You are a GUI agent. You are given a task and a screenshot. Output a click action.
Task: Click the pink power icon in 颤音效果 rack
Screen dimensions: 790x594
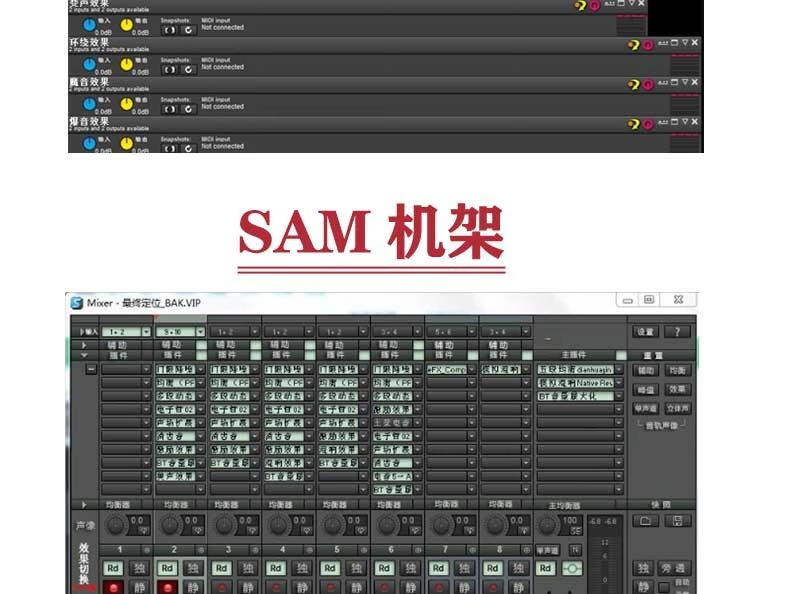648,85
